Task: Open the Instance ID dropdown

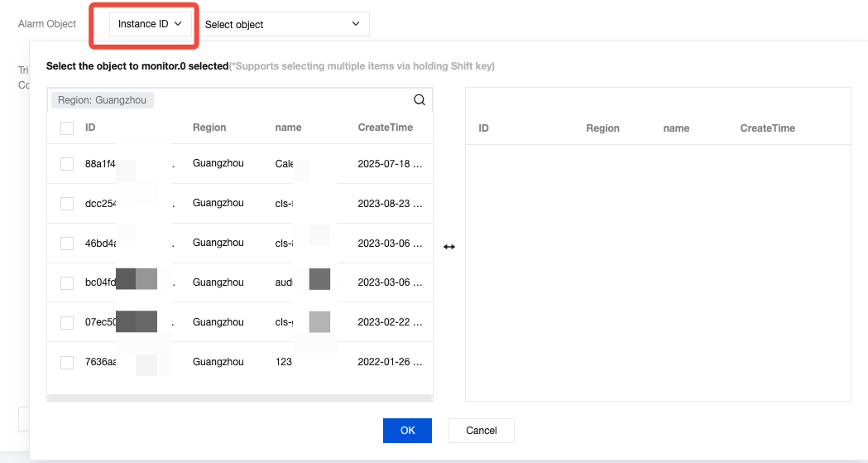Action: tap(150, 25)
